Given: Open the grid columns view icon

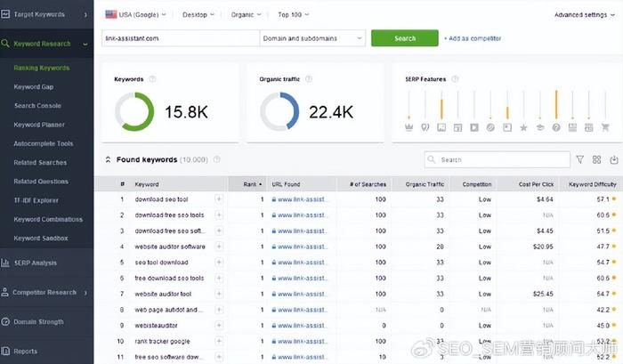Looking at the screenshot, I should pos(596,160).
